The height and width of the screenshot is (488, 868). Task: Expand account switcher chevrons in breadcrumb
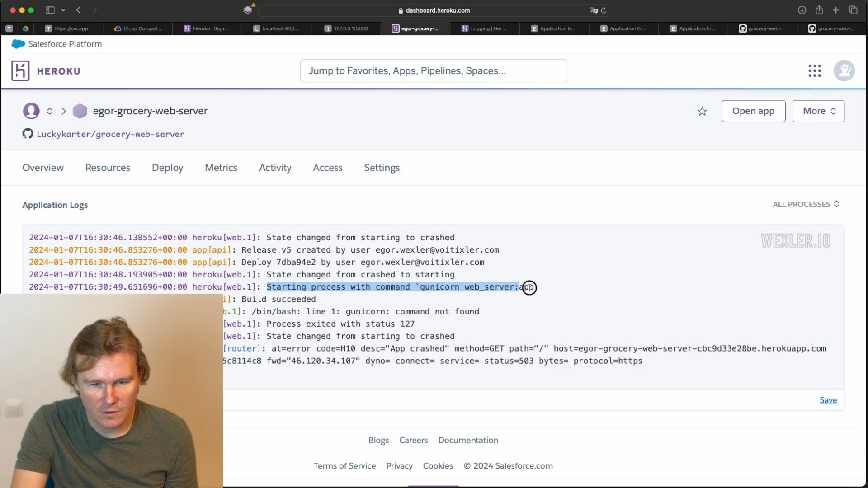50,111
